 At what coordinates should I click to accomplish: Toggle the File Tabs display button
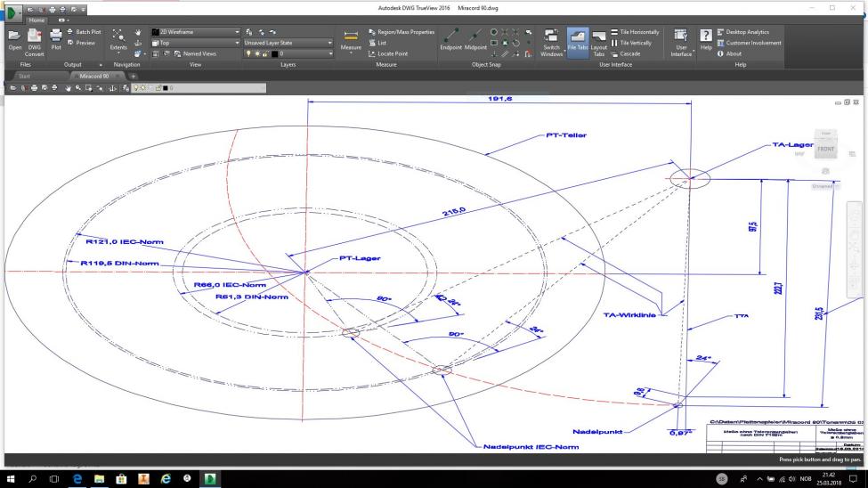coord(577,37)
